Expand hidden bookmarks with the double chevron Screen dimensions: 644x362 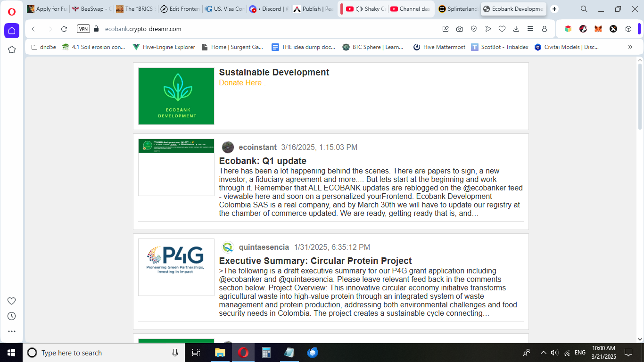[x=630, y=47]
